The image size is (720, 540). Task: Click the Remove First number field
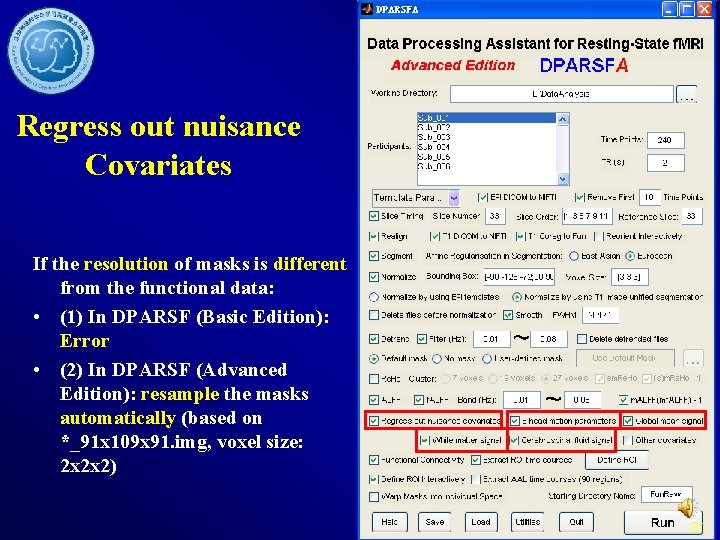click(649, 197)
